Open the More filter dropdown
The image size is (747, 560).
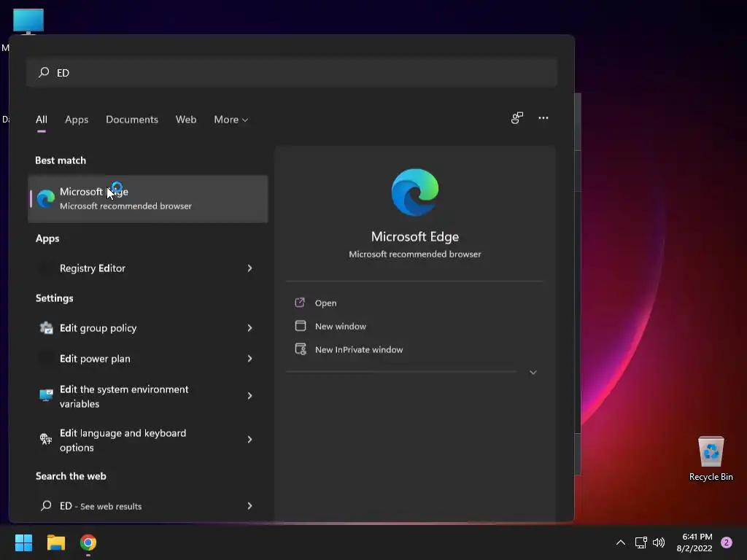coord(231,120)
